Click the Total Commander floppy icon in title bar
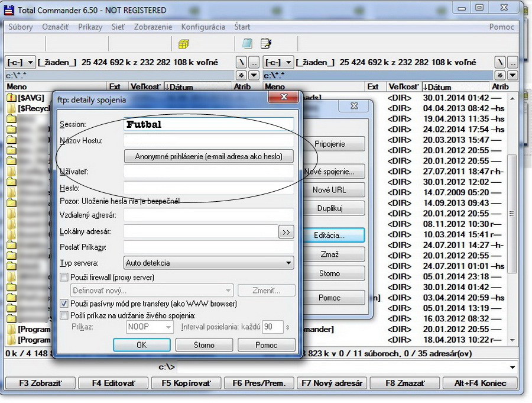 tap(9, 10)
